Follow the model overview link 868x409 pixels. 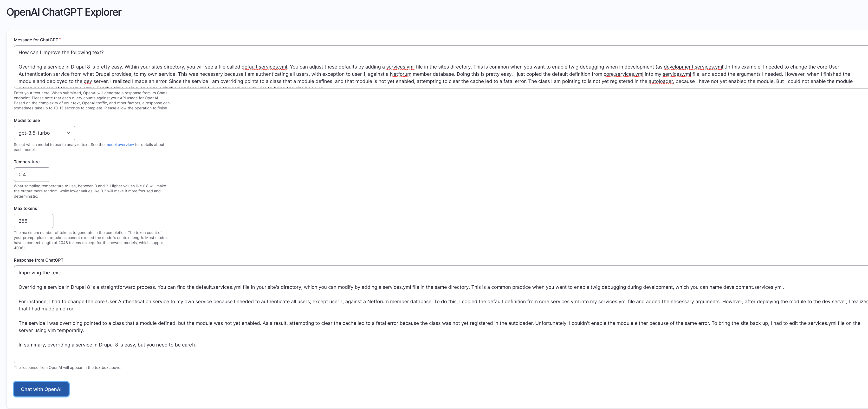120,145
